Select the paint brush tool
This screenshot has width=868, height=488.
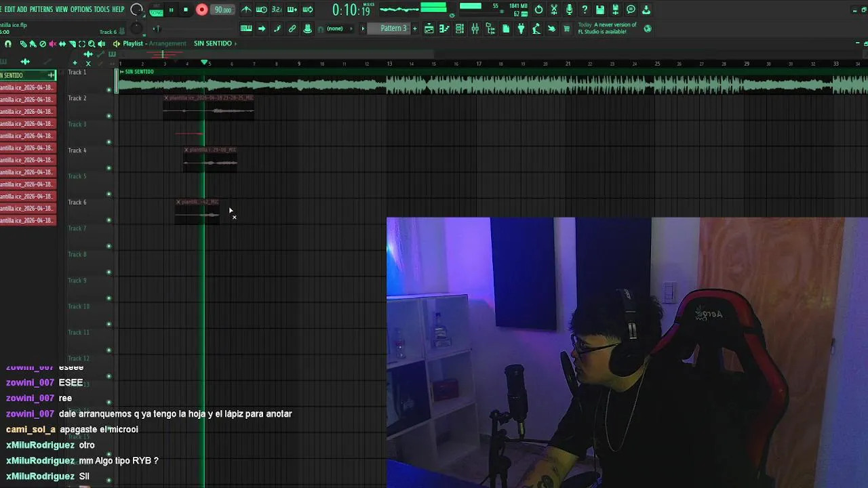click(33, 43)
